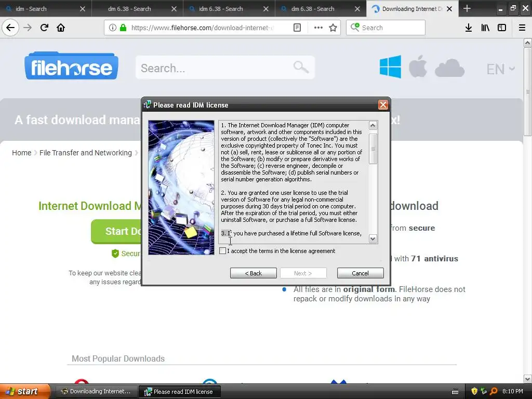Click 'Please read IDM license' taskbar button
Image resolution: width=532 pixels, height=399 pixels.
point(179,392)
